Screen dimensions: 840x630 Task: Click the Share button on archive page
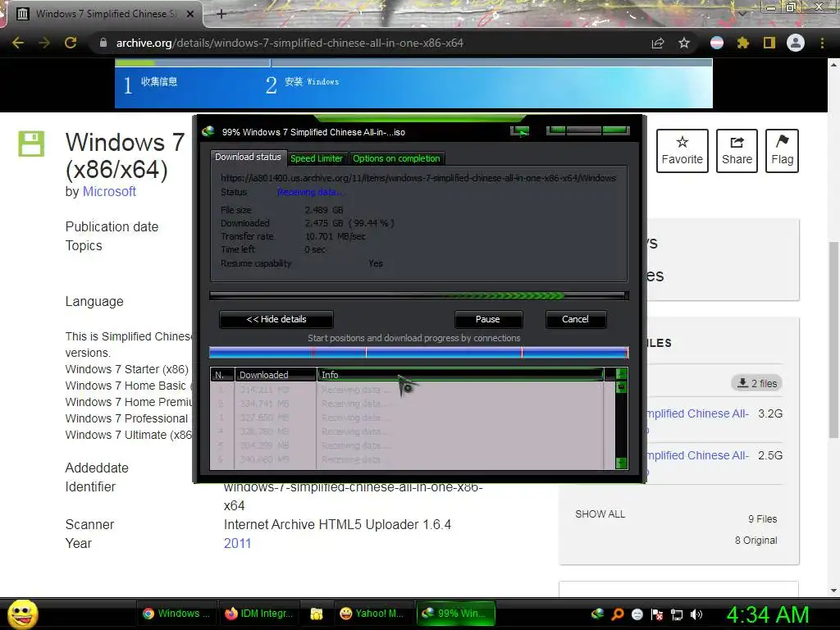[737, 151]
